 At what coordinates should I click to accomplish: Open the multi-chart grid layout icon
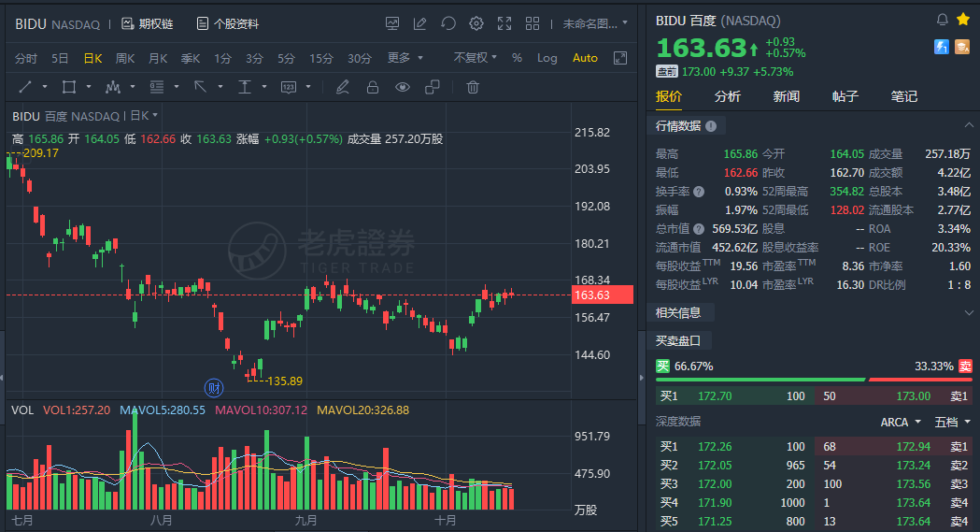(x=533, y=23)
